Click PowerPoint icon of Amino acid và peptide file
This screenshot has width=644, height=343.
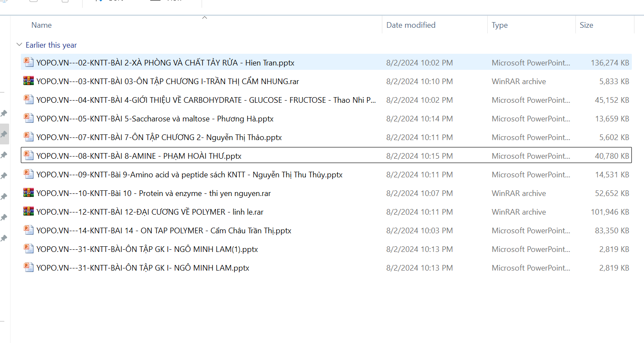pyautogui.click(x=29, y=174)
